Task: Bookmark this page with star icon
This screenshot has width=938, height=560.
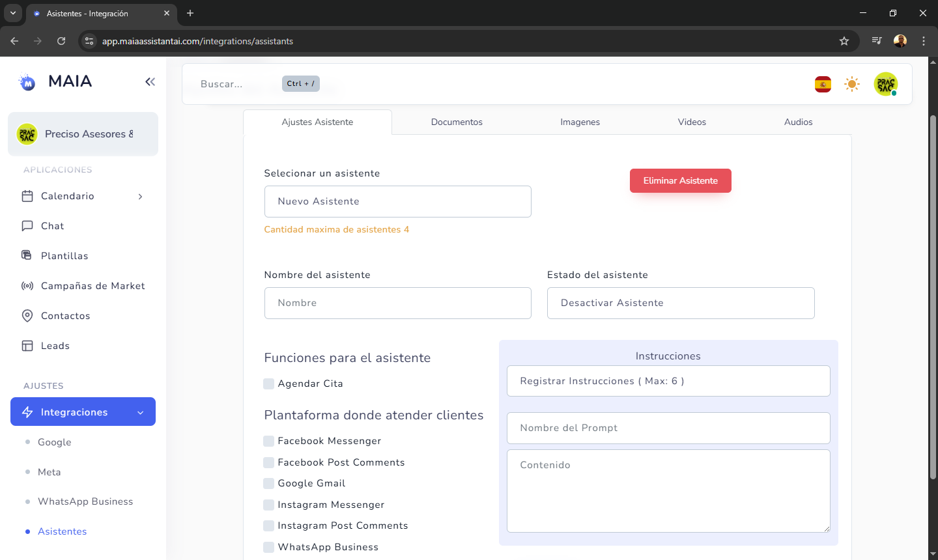Action: point(844,41)
